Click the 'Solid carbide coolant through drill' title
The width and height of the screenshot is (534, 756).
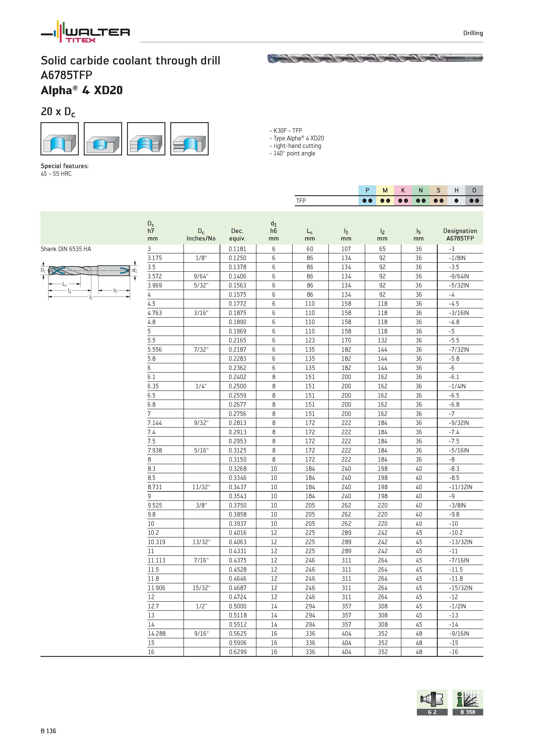coord(131,61)
